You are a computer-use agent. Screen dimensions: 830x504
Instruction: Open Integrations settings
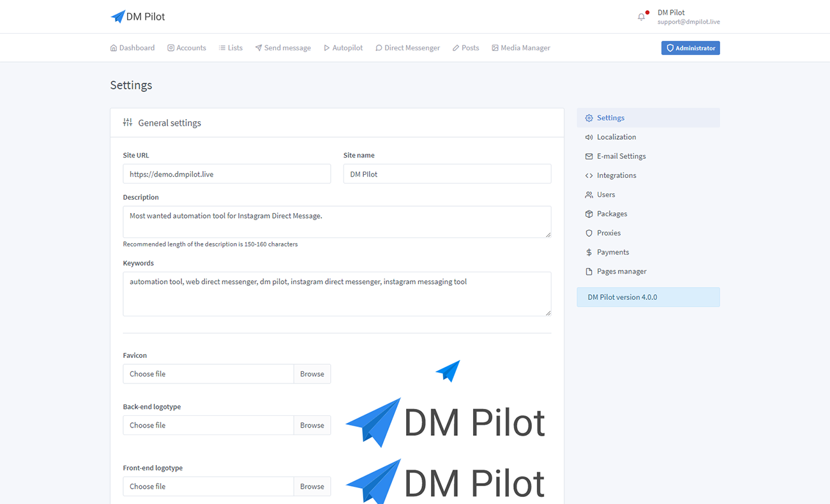648,175
